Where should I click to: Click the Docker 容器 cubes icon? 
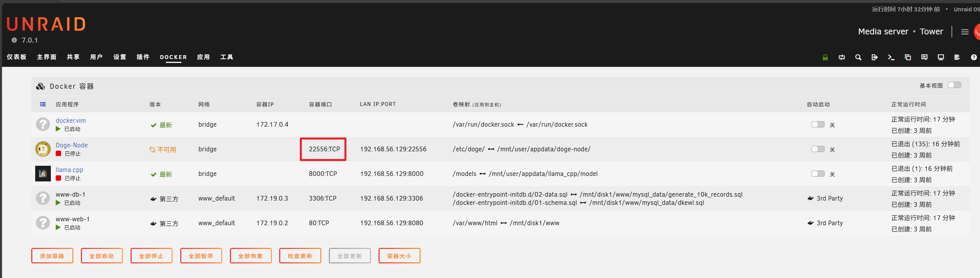tap(41, 86)
